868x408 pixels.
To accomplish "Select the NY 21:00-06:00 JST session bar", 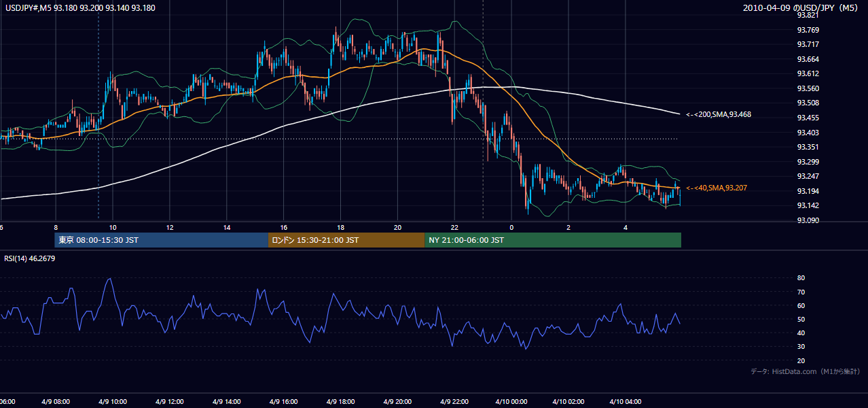I will (x=553, y=240).
